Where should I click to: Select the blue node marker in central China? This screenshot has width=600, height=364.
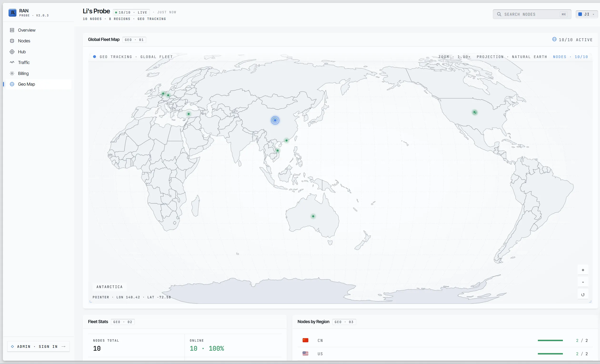pyautogui.click(x=275, y=120)
